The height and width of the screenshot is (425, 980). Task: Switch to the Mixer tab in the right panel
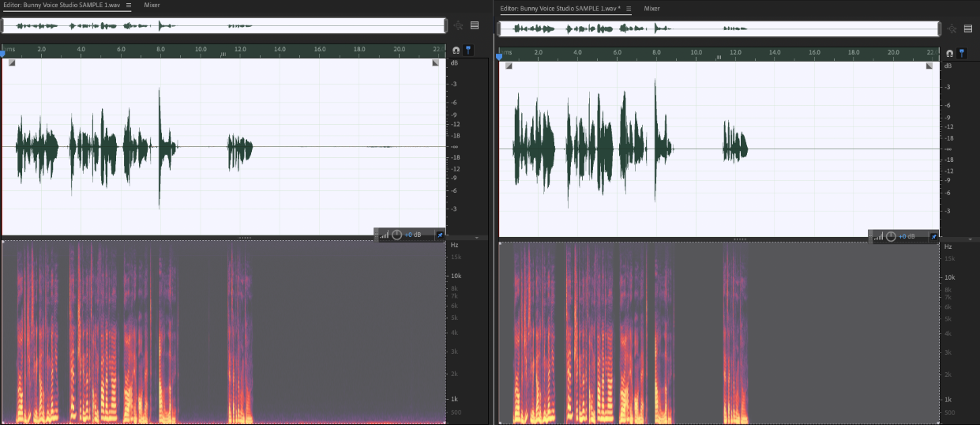point(651,8)
